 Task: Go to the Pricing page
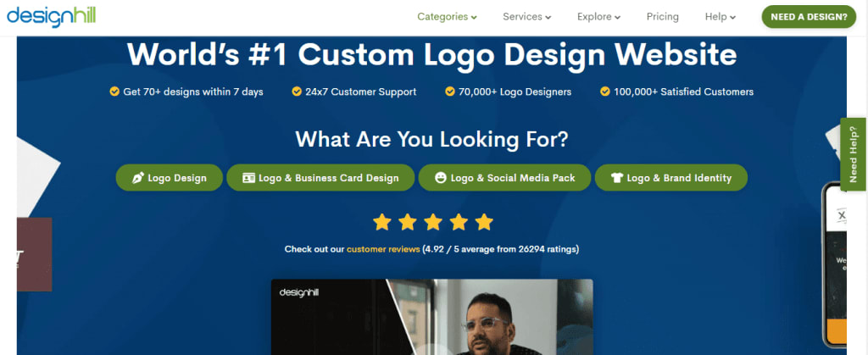click(663, 17)
